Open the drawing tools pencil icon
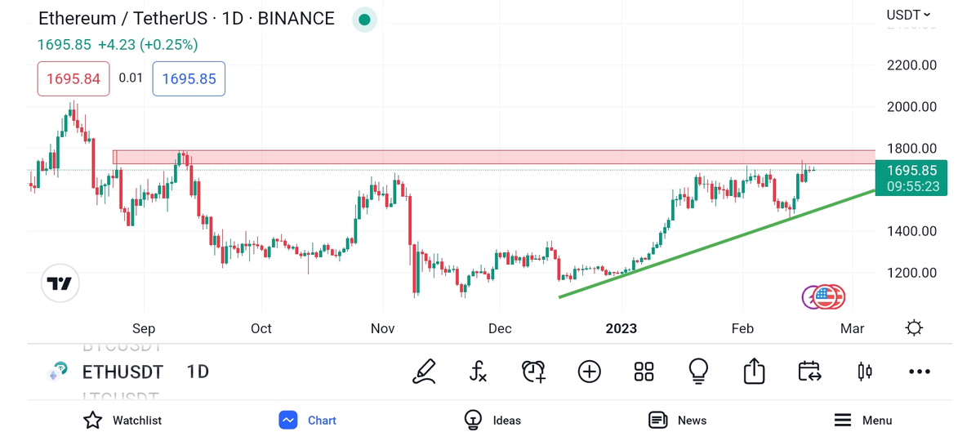This screenshot has height=441, width=980. coord(424,372)
